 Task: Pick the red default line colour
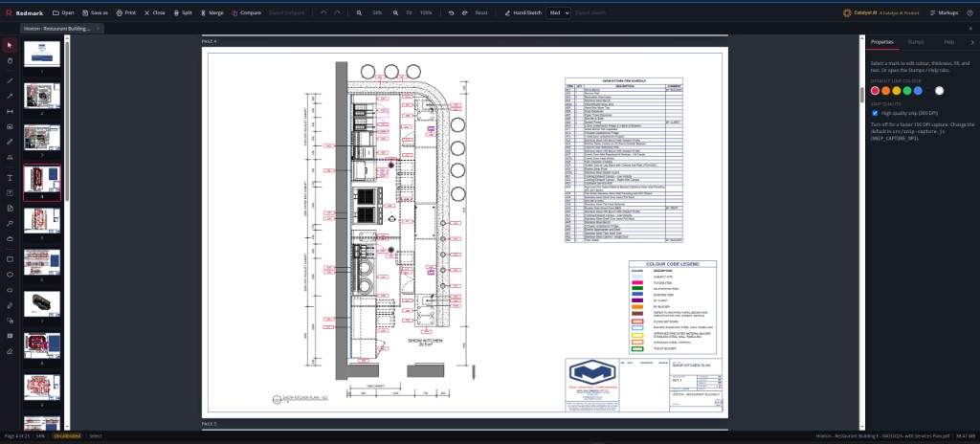875,91
